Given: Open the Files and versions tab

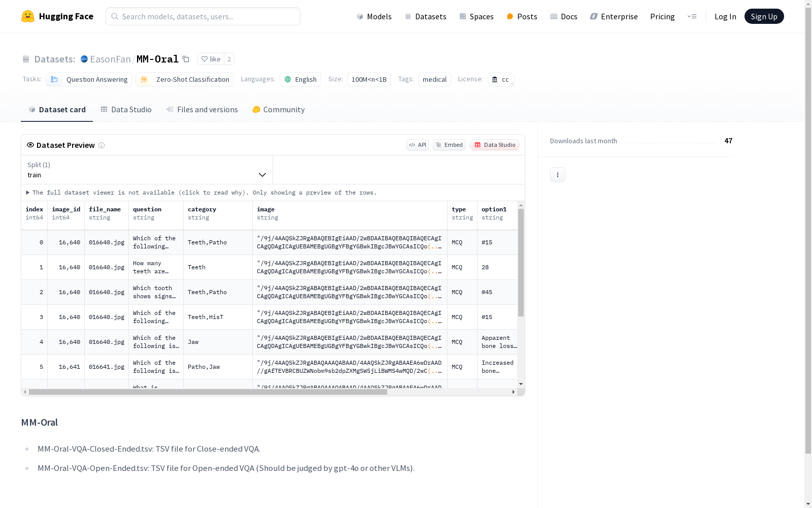Looking at the screenshot, I should (202, 110).
